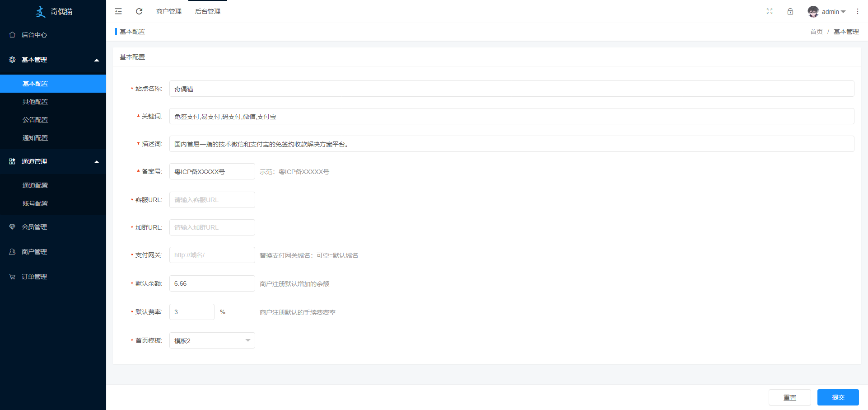The width and height of the screenshot is (868, 410).
Task: Focus the 支付网关 input field
Action: (212, 255)
